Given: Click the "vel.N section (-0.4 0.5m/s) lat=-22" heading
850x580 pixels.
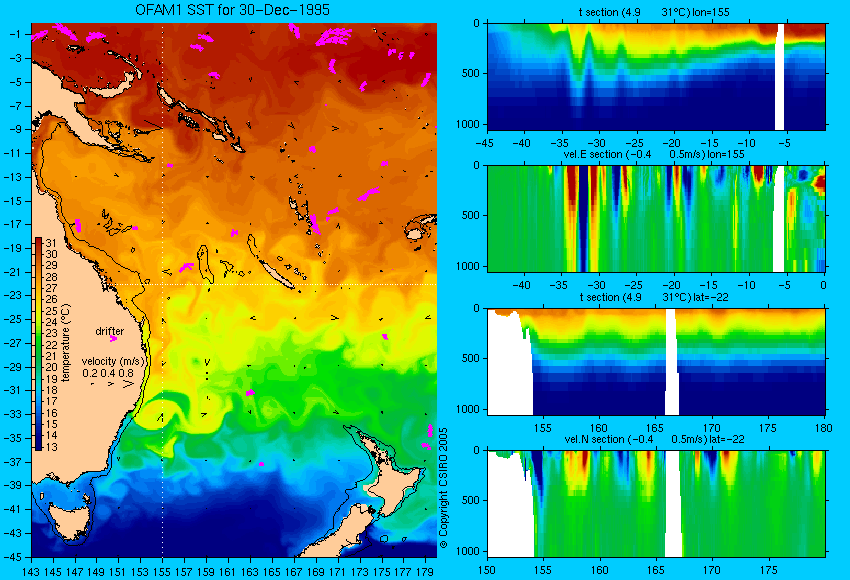Looking at the screenshot, I should (654, 439).
